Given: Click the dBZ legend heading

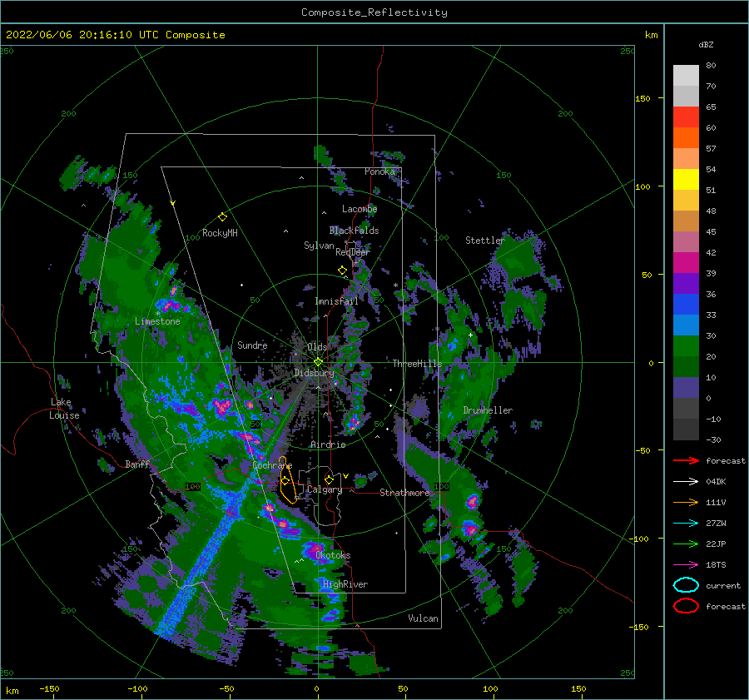Looking at the screenshot, I should tap(706, 44).
